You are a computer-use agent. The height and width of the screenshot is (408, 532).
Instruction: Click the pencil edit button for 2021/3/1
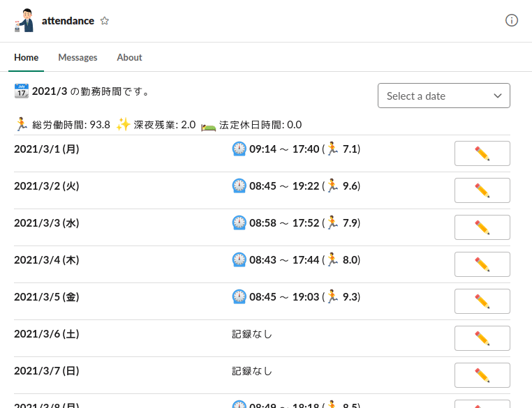coord(482,153)
